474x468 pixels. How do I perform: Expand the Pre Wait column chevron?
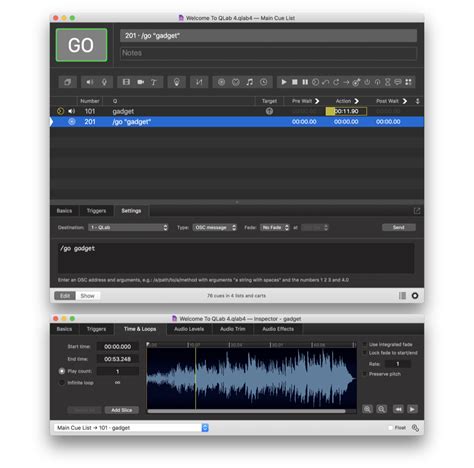[x=317, y=101]
